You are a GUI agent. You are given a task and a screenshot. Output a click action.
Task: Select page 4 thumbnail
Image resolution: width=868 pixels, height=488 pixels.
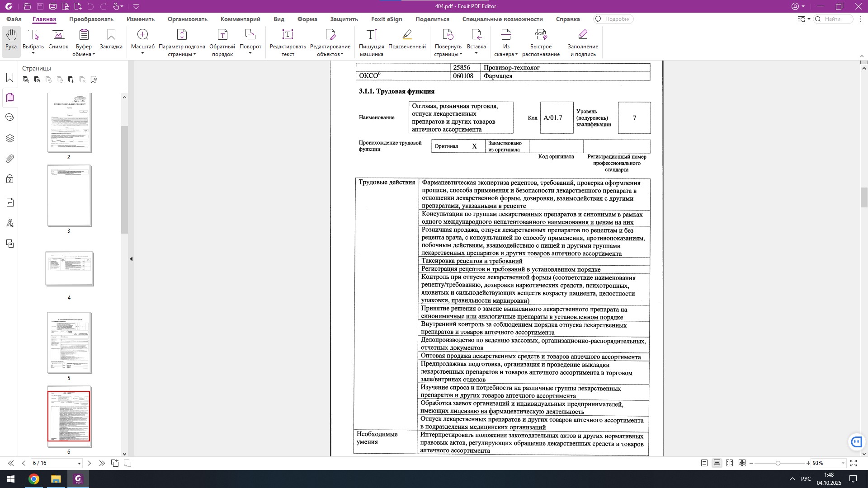(69, 269)
